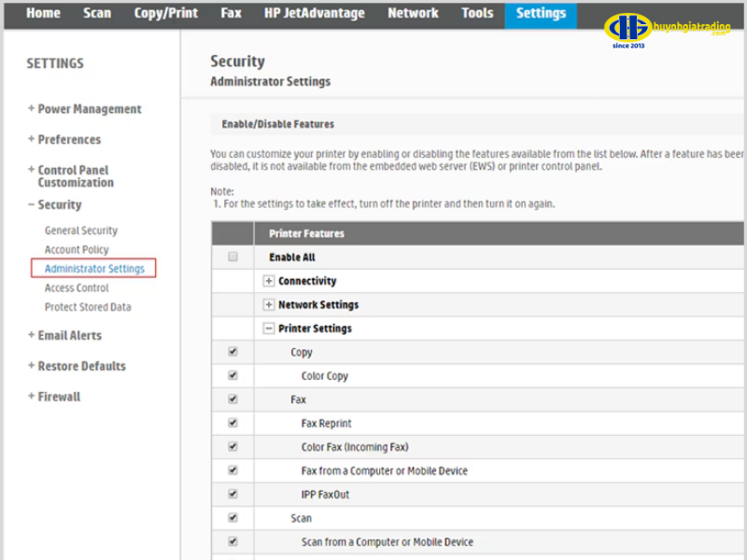The image size is (747, 560).
Task: Expand the Connectivity feature group
Action: (269, 281)
